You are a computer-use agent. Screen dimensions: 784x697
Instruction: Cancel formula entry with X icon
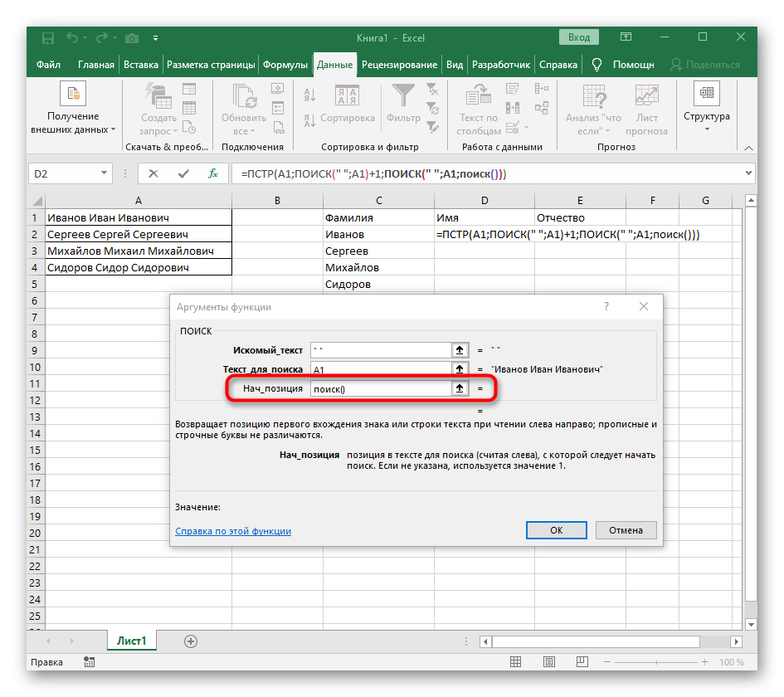pyautogui.click(x=153, y=173)
